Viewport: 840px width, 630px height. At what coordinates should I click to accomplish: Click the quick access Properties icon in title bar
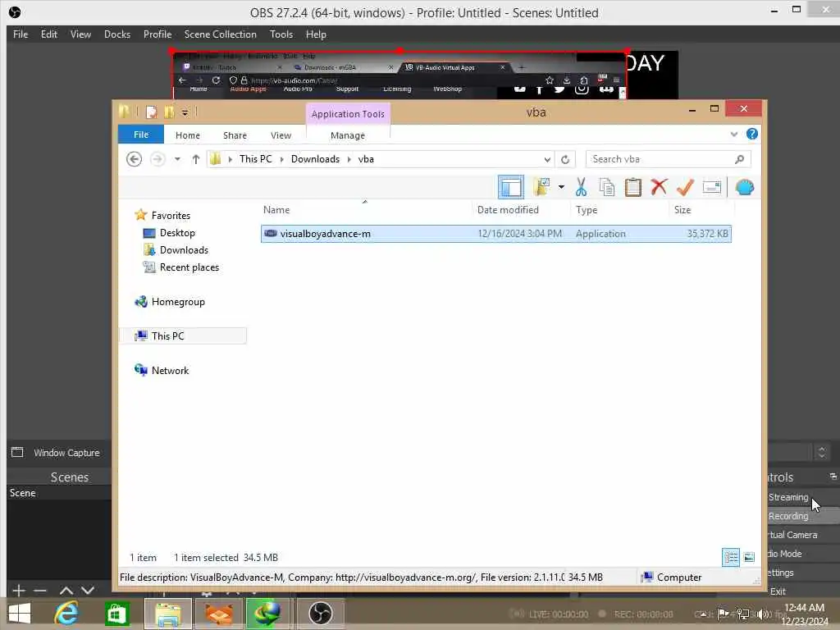click(x=152, y=112)
